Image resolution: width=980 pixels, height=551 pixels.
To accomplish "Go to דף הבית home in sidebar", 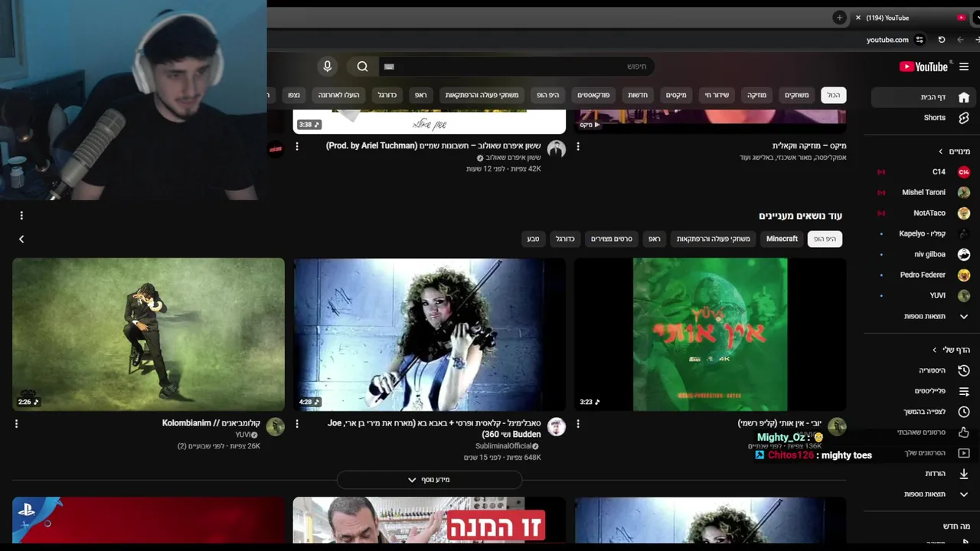I will (x=922, y=97).
